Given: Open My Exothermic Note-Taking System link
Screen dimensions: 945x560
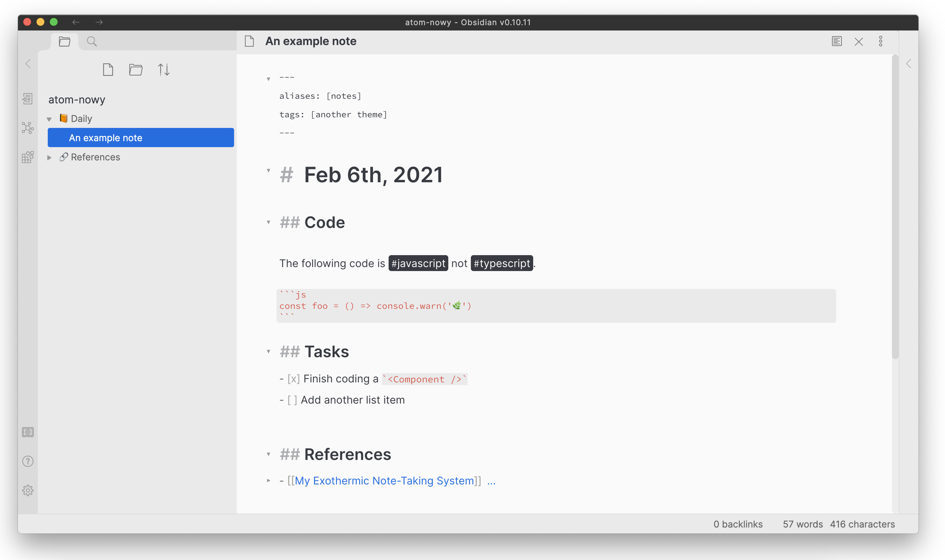Looking at the screenshot, I should click(384, 480).
